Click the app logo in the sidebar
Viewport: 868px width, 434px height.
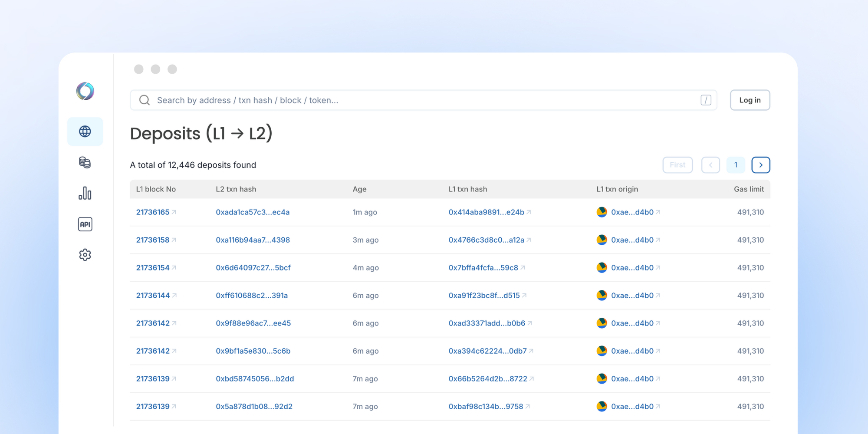pyautogui.click(x=85, y=91)
